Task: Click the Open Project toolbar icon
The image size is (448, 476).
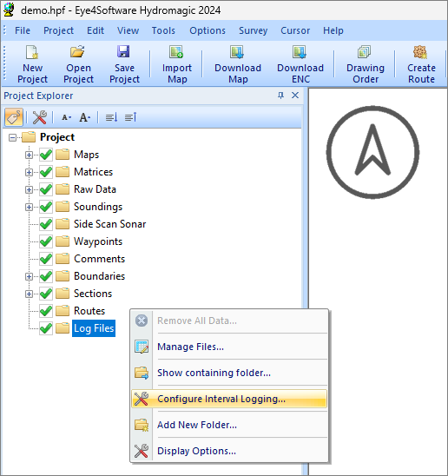Action: coord(77,51)
